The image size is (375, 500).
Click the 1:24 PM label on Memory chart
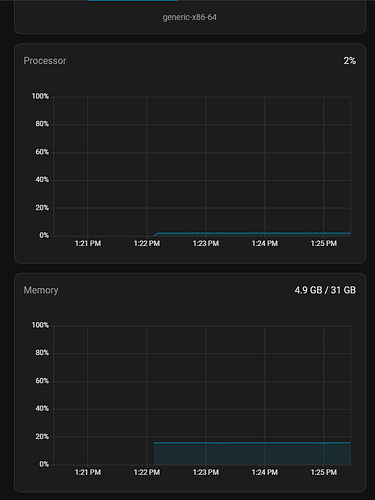click(265, 472)
